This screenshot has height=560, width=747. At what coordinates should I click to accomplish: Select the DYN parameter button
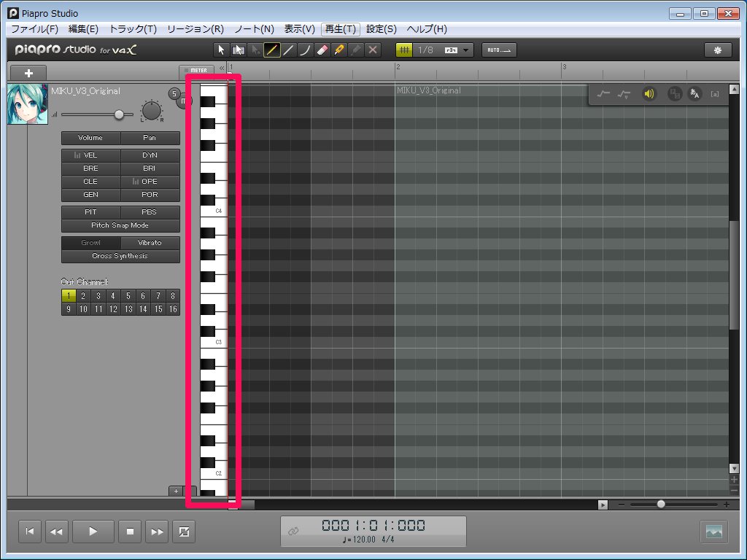150,155
